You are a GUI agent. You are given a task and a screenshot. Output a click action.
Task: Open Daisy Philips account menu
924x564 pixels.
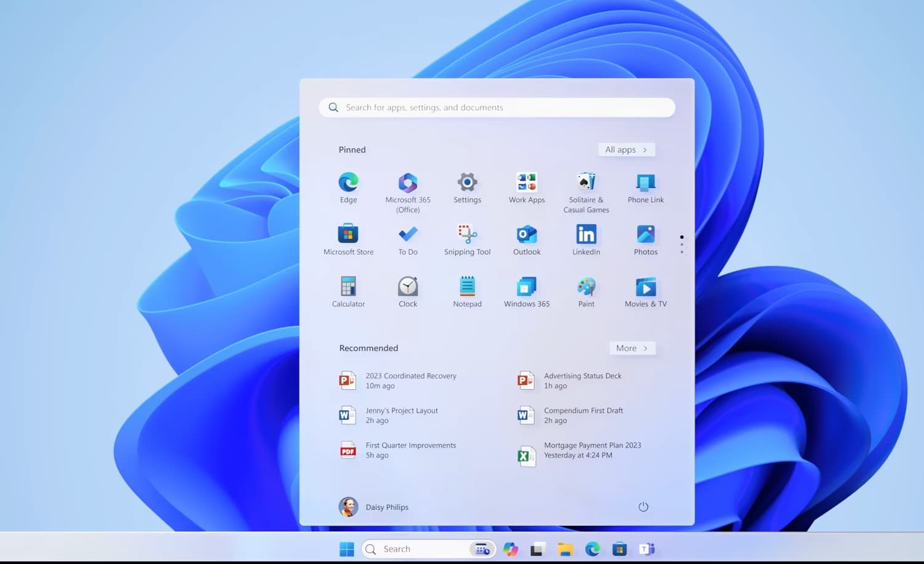[x=373, y=507]
